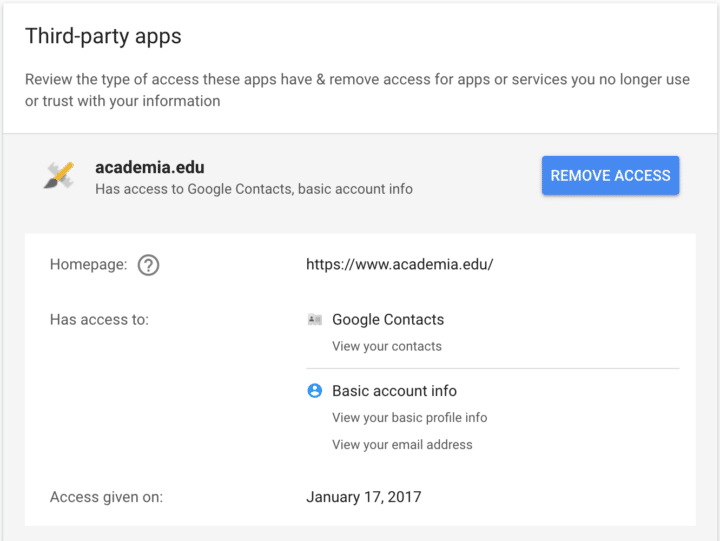This screenshot has width=720, height=541.
Task: Click the academia.edu paintbrush app icon
Action: (x=59, y=175)
